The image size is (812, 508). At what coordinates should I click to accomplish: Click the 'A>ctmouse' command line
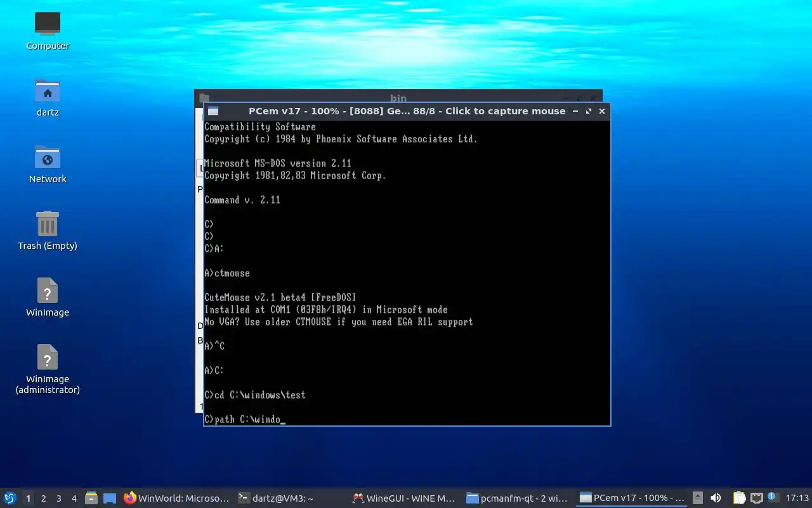(x=227, y=273)
